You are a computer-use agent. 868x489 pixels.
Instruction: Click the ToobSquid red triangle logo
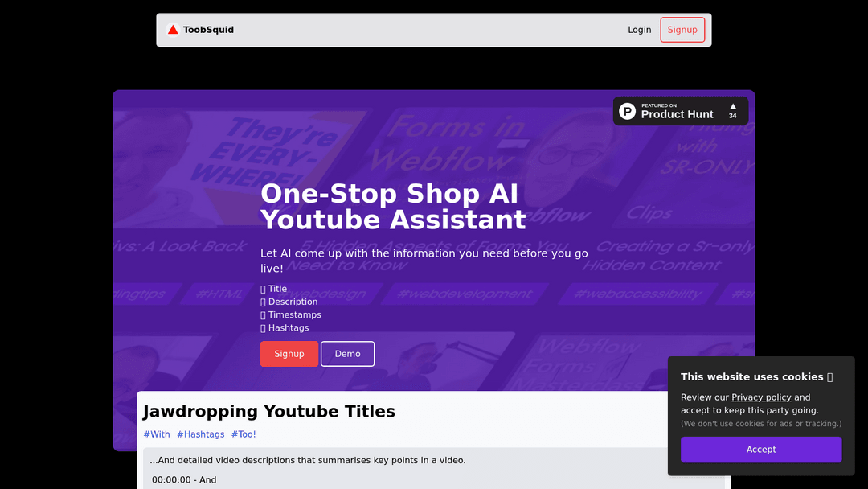(173, 30)
